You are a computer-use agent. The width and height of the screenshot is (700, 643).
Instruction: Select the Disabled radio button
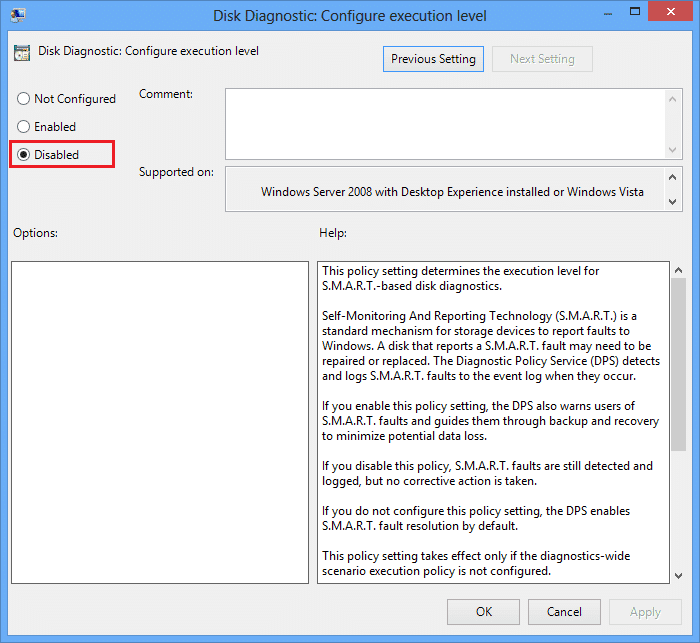click(23, 154)
